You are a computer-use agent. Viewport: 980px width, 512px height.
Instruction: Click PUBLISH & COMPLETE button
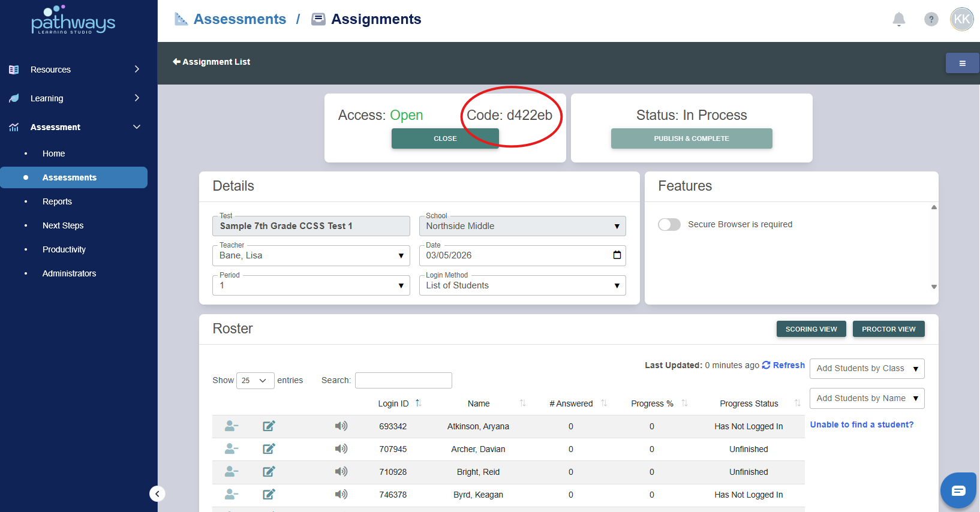pyautogui.click(x=692, y=138)
